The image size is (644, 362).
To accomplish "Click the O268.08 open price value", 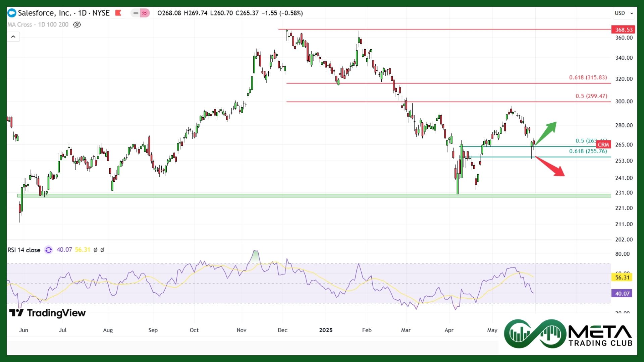I will tap(169, 13).
